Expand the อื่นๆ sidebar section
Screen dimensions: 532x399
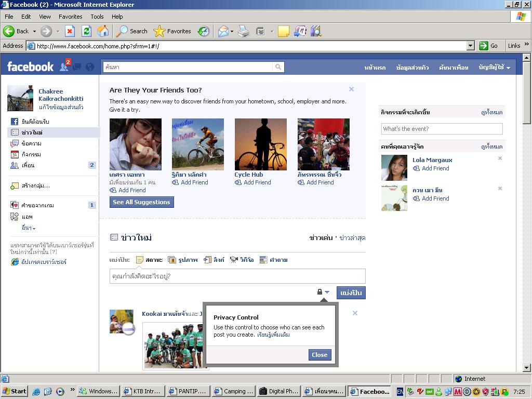(29, 228)
